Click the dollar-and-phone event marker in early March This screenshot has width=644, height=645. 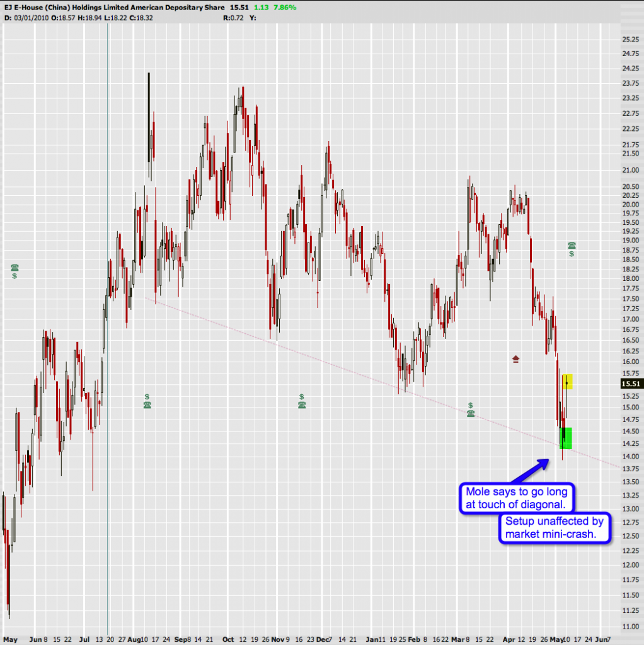tap(470, 409)
